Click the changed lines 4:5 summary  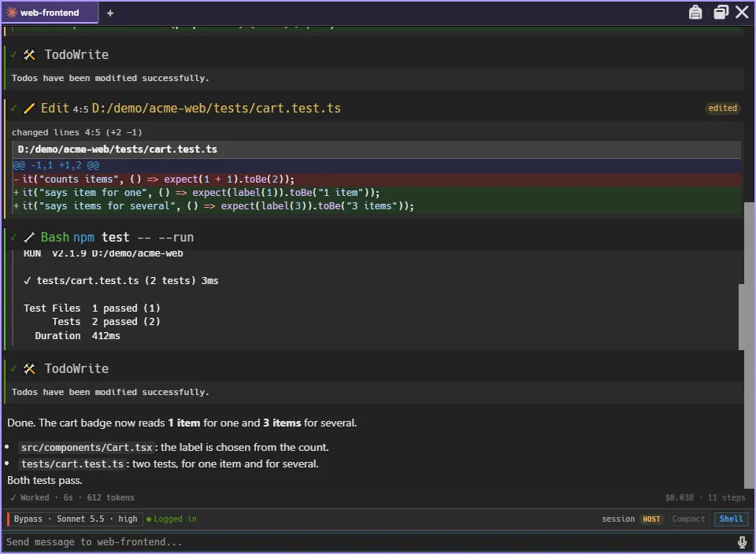click(x=76, y=132)
